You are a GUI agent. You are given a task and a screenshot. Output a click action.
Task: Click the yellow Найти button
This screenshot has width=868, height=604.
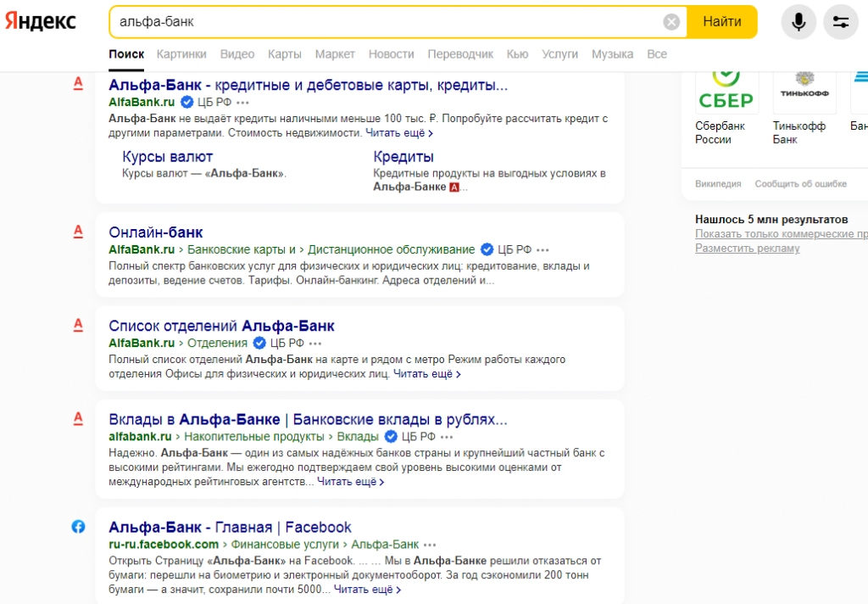click(722, 21)
